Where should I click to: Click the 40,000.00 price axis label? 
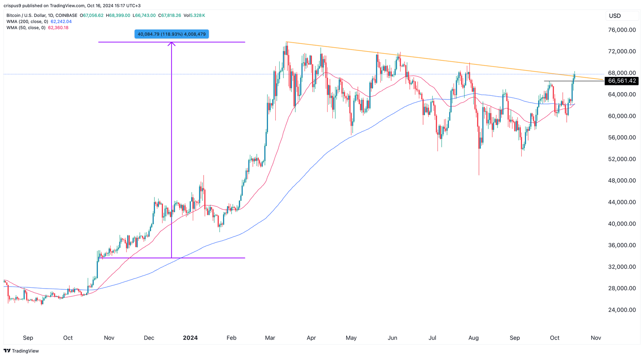point(622,224)
